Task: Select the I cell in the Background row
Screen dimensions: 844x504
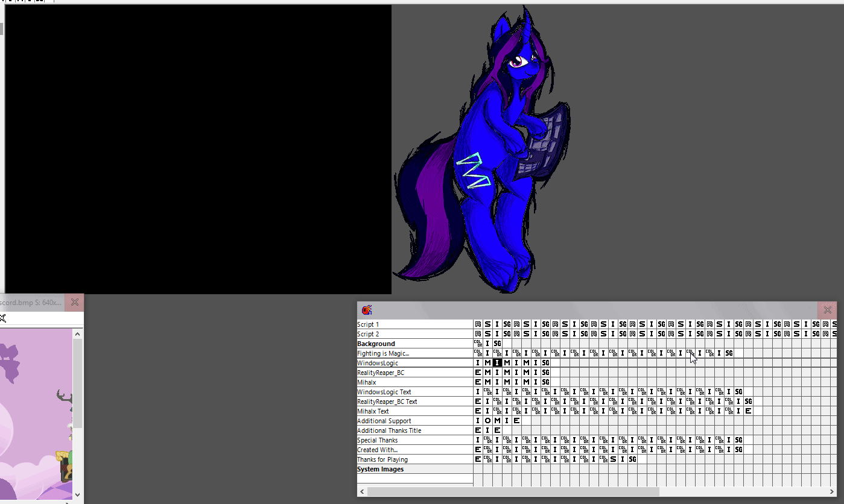Action: coord(488,344)
